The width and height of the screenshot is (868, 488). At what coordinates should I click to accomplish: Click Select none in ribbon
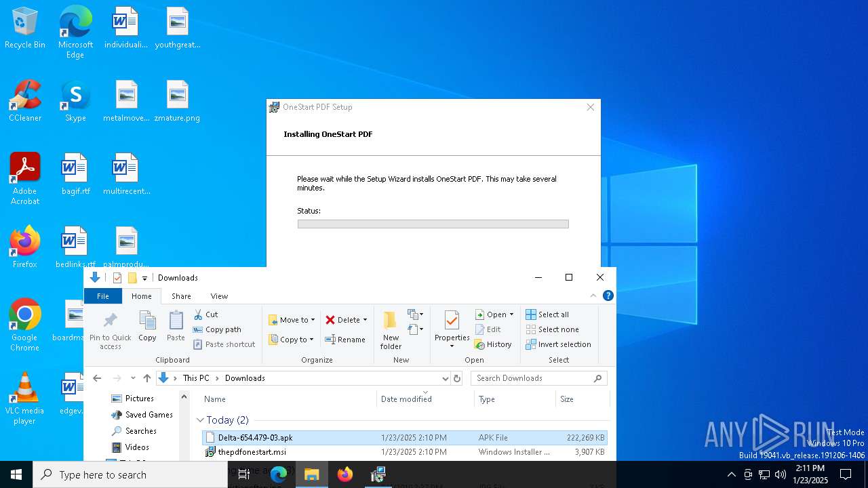pyautogui.click(x=552, y=329)
